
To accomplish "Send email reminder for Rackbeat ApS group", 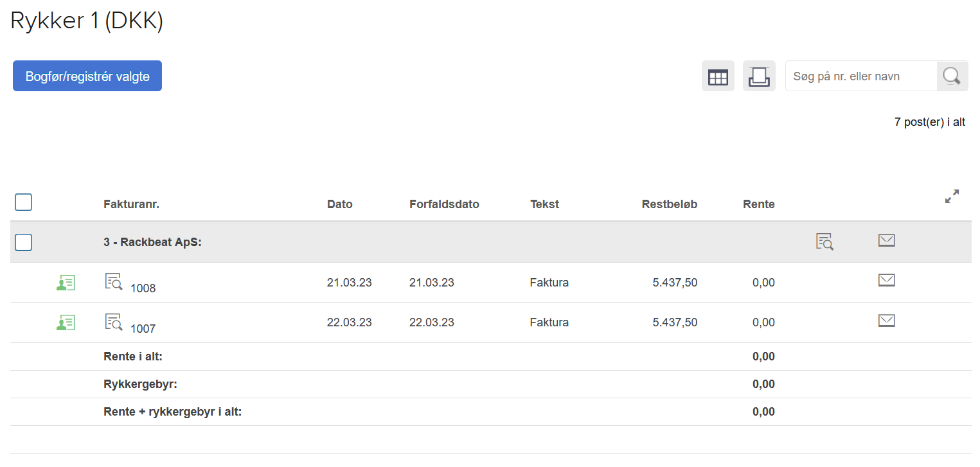I will [x=886, y=240].
